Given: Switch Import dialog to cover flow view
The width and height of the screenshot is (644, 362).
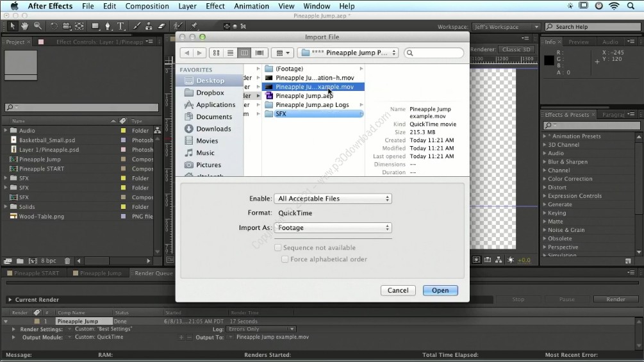Looking at the screenshot, I should (x=259, y=53).
